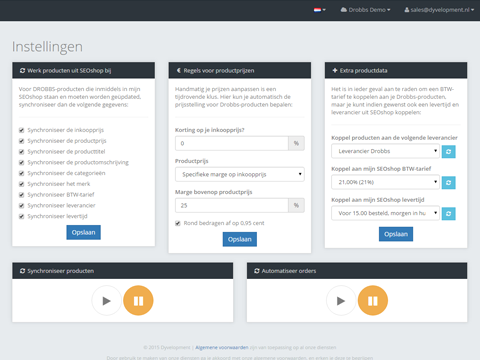
Task: Toggle Synchroniseer het merk checkbox
Action: click(x=21, y=184)
